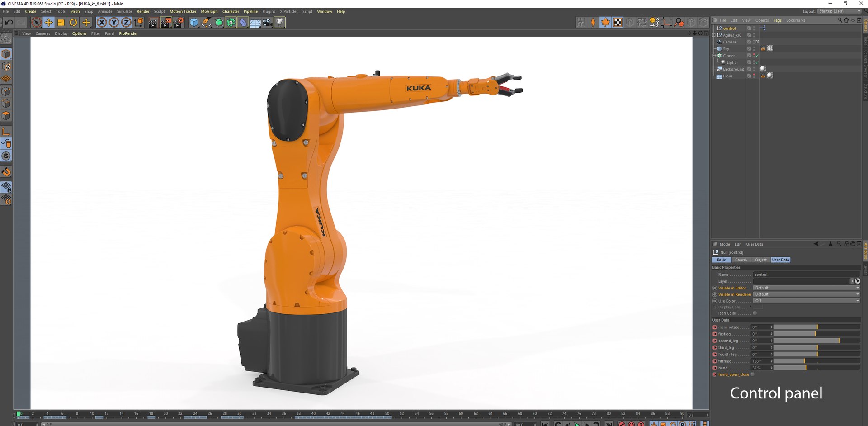Viewport: 868px width, 426px height.
Task: Open Edit Render Settings gear clapperboard
Action: click(179, 22)
